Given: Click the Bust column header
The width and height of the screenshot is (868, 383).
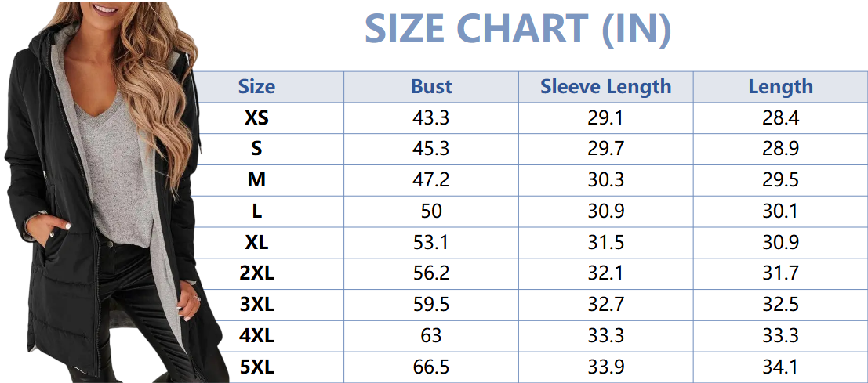Looking at the screenshot, I should [x=431, y=87].
